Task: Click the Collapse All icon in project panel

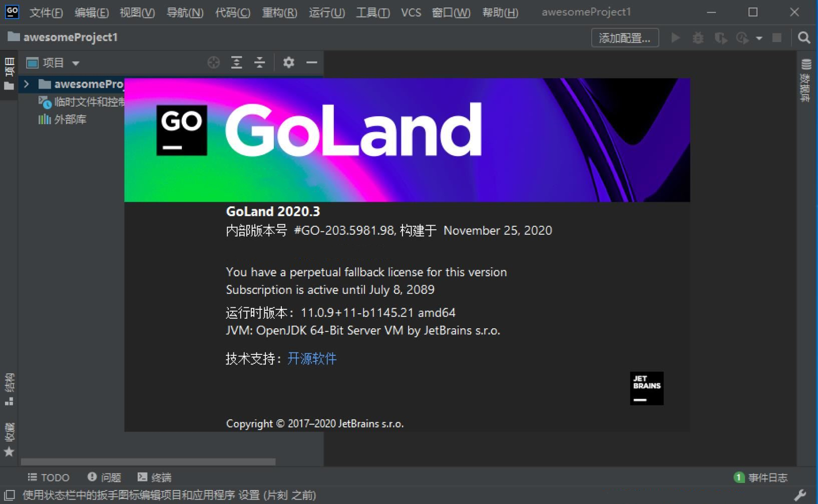Action: (x=259, y=63)
